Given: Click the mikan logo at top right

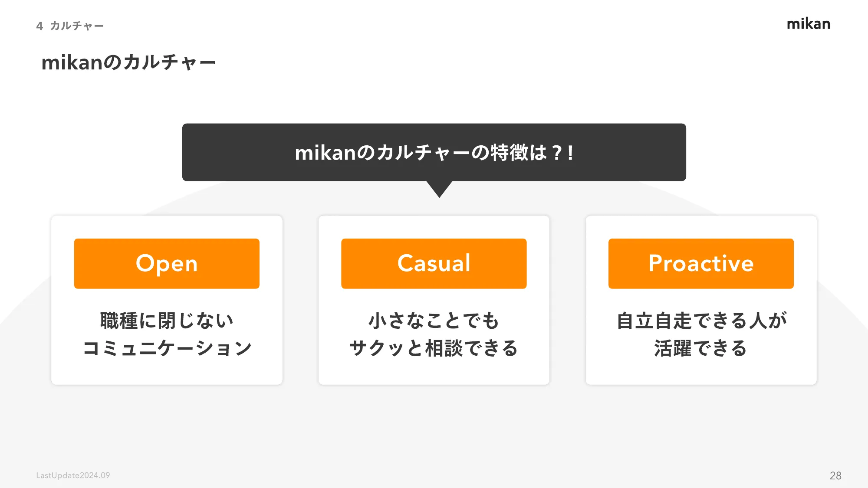Looking at the screenshot, I should [809, 24].
